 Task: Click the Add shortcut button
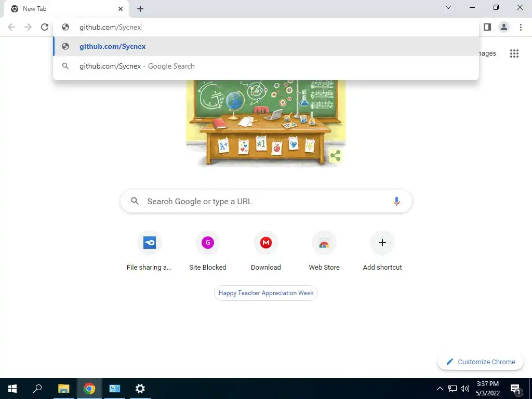point(382,251)
